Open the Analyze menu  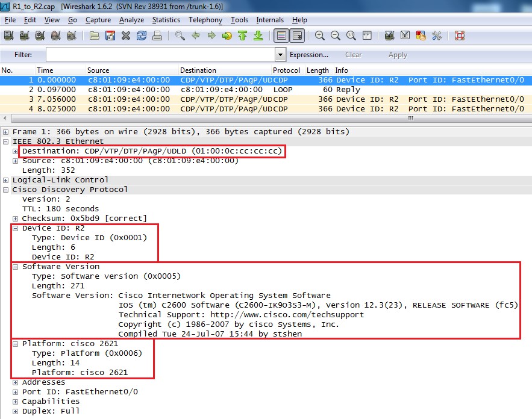(x=131, y=20)
